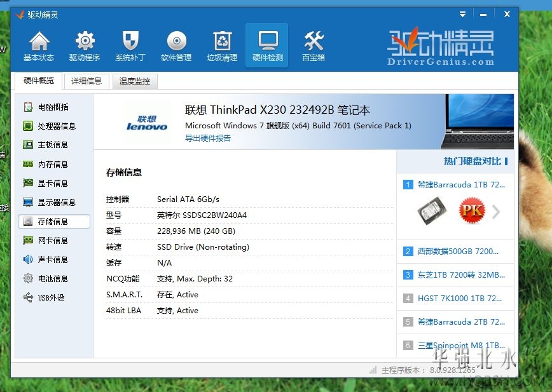Click the 导出硬件报告 link

point(208,138)
